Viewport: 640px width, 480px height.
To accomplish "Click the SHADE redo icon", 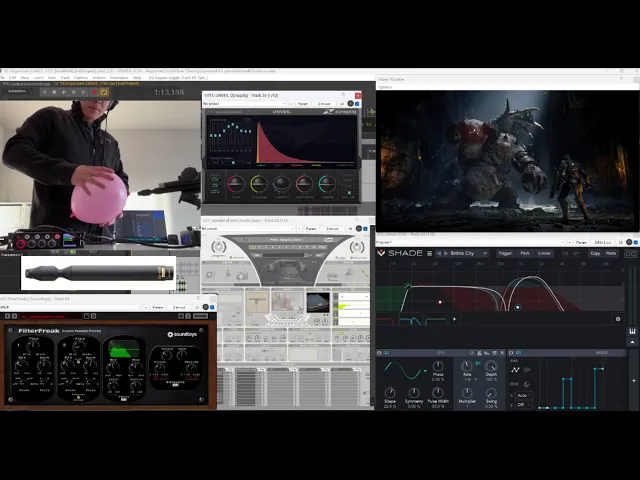I will point(576,253).
